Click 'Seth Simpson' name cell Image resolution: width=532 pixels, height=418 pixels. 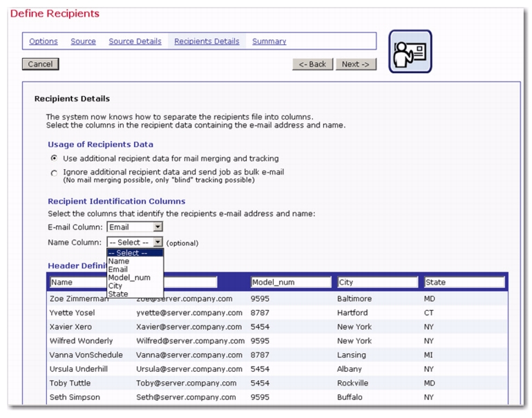point(75,397)
